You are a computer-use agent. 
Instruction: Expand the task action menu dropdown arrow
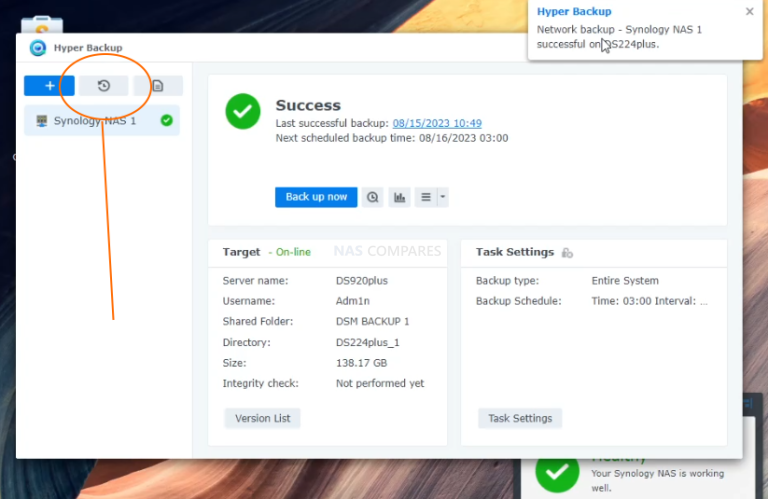click(x=442, y=197)
